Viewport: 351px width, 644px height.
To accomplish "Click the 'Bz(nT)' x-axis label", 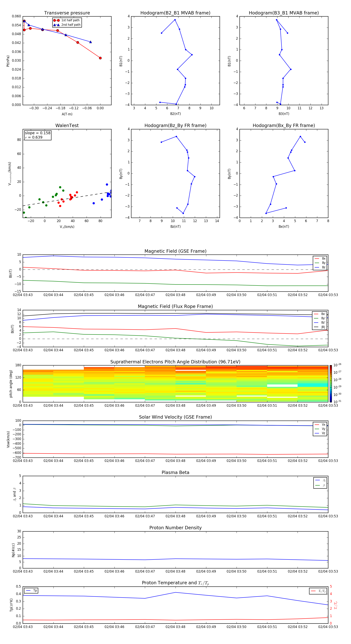I will pyautogui.click(x=175, y=227).
